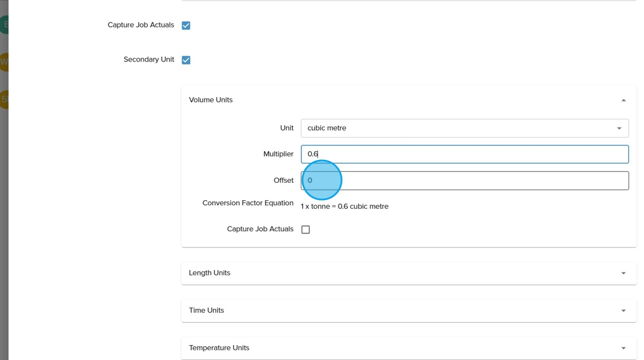644x360 pixels.
Task: Click the Temperature Units section title
Action: click(x=219, y=348)
